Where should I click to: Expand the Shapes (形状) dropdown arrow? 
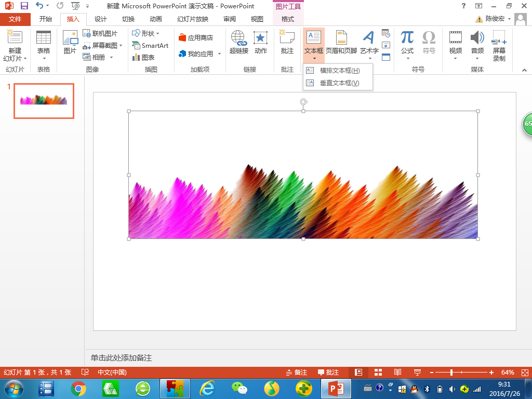(158, 33)
